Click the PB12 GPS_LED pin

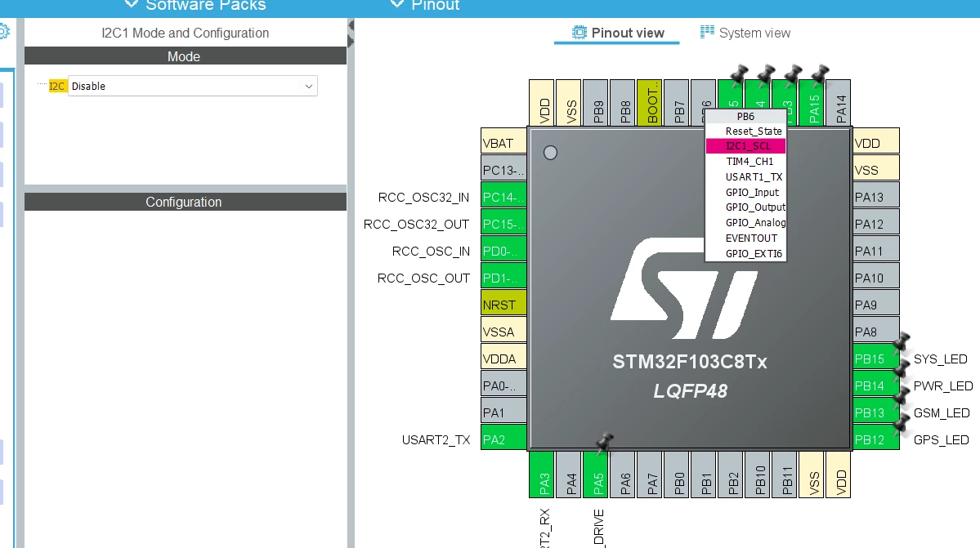pyautogui.click(x=876, y=439)
